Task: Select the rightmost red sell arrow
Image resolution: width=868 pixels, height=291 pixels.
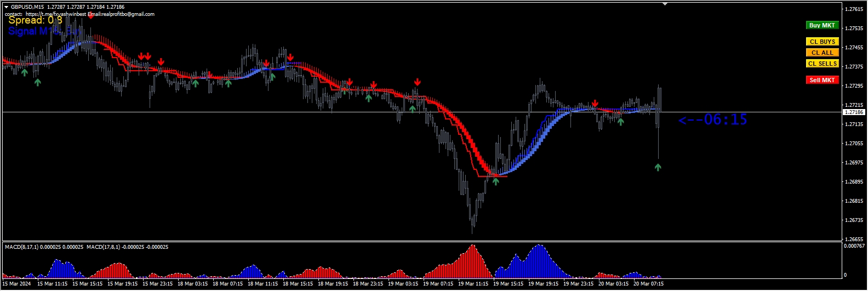Action: click(x=595, y=104)
